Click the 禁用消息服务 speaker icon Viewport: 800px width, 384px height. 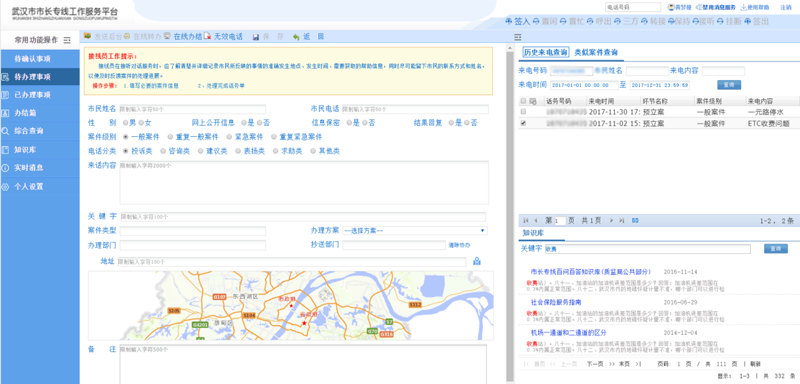click(x=699, y=7)
